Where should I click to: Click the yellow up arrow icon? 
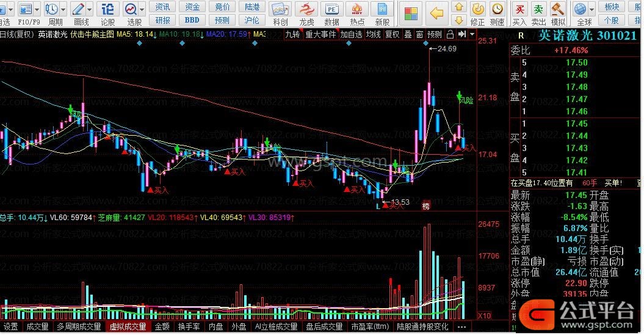tap(459, 7)
